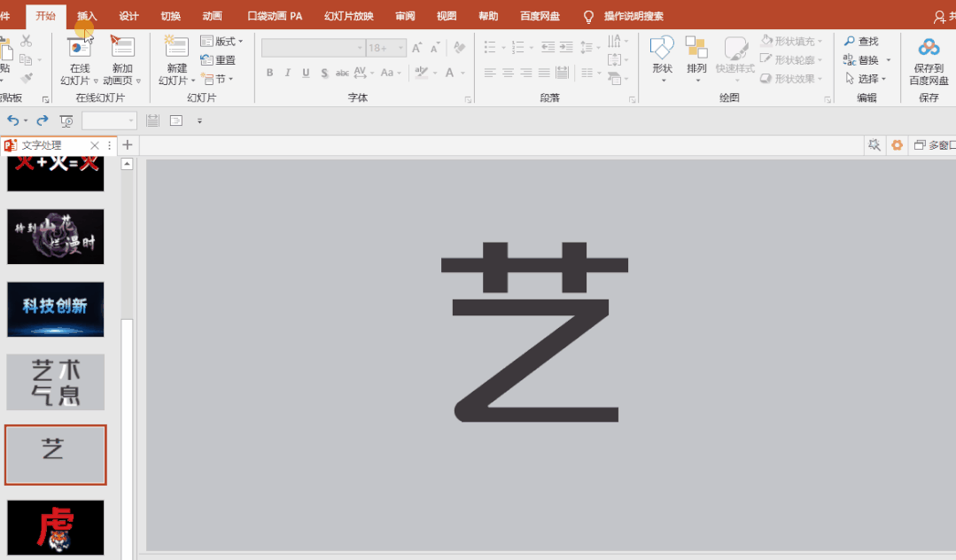
Task: Open 形状 shapes gallery
Action: (x=662, y=58)
